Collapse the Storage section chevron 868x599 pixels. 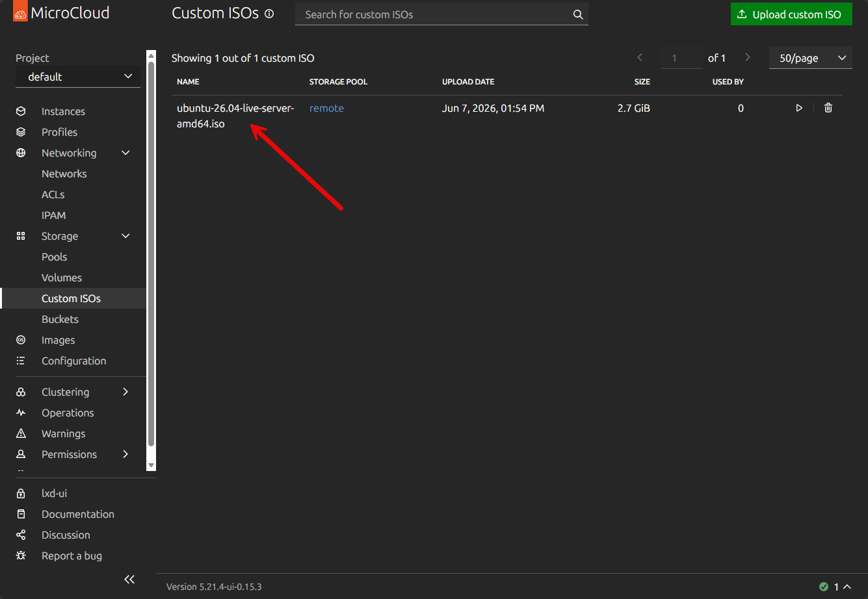pyautogui.click(x=126, y=236)
